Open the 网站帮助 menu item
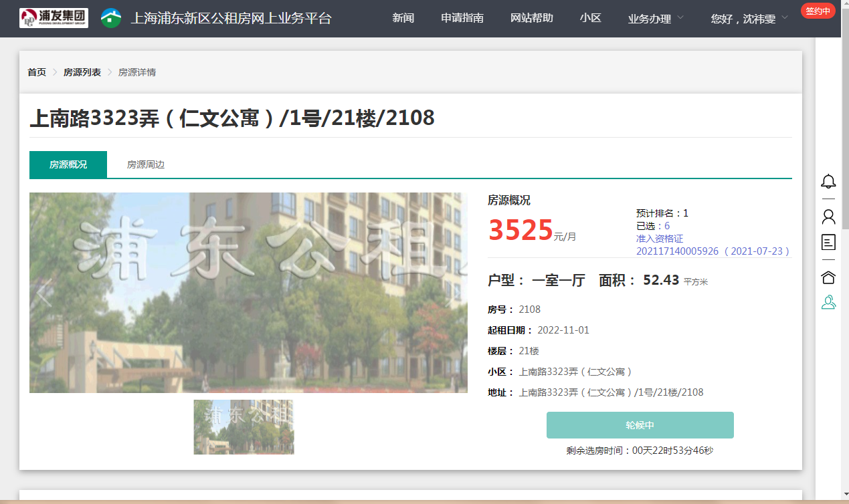Viewport: 849px width, 504px height. pos(532,18)
